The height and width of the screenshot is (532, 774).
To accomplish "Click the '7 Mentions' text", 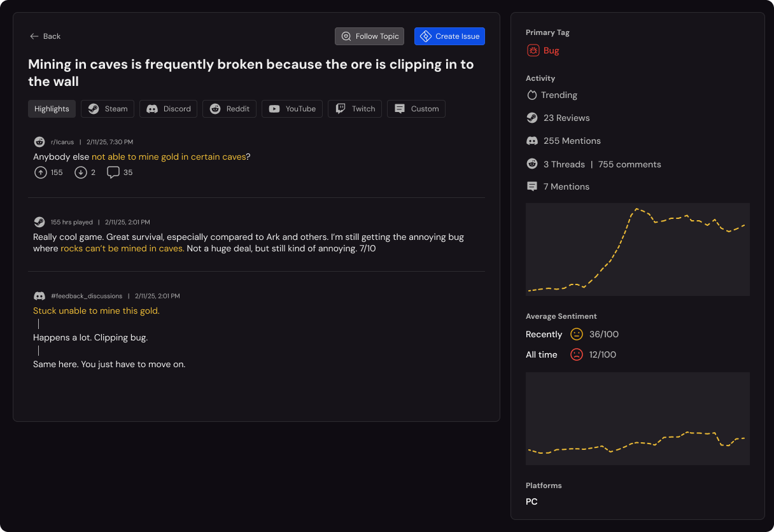I will pyautogui.click(x=566, y=186).
